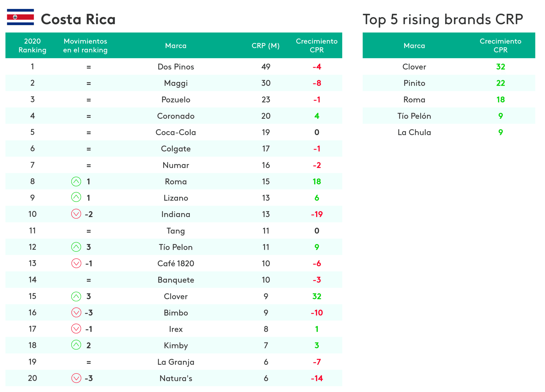This screenshot has width=545, height=392.
Task: Click the Dos Pinos brand name
Action: pyautogui.click(x=176, y=67)
